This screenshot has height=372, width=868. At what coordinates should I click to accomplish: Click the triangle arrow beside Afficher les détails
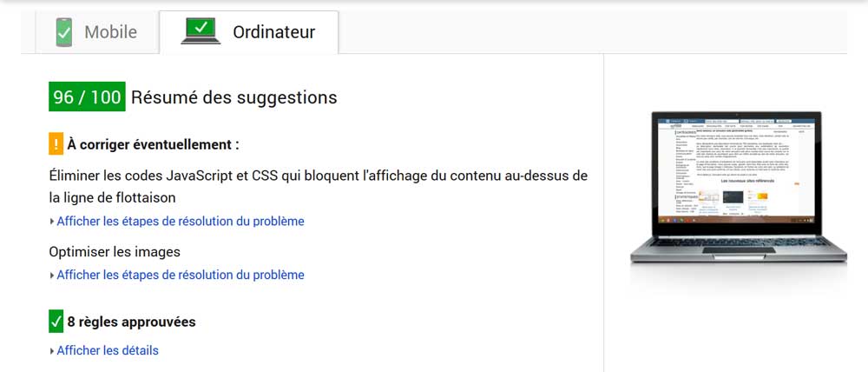tap(52, 351)
